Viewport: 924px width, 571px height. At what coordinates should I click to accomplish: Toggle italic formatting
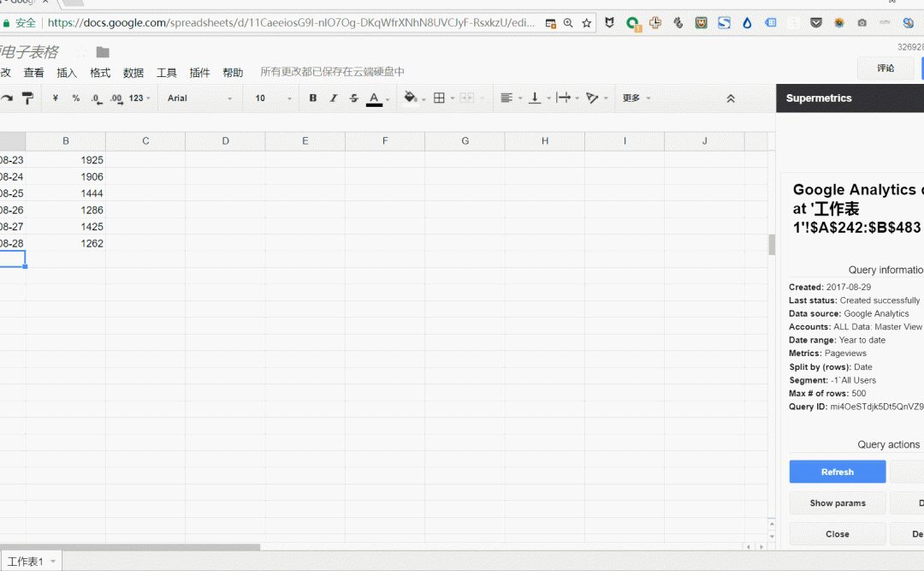(333, 98)
